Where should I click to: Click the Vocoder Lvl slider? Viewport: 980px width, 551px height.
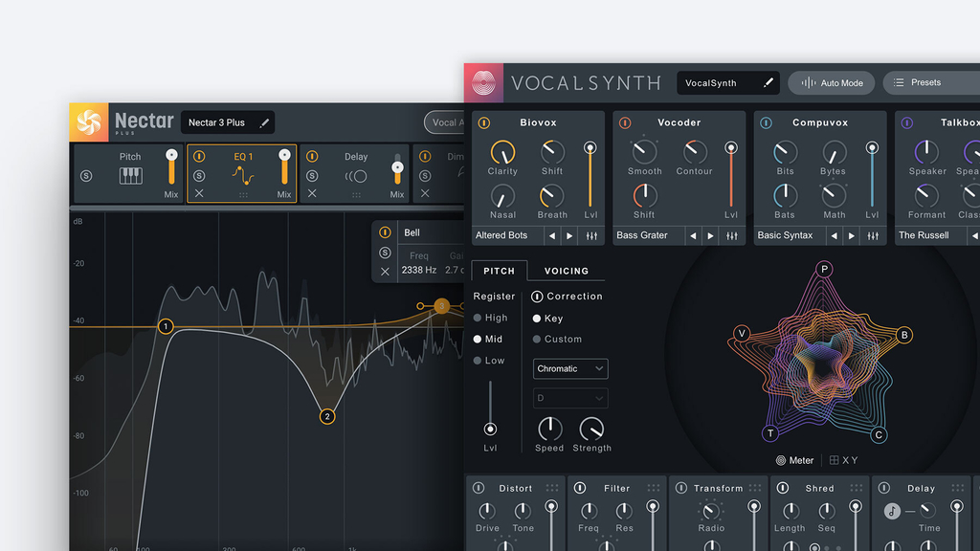point(730,175)
